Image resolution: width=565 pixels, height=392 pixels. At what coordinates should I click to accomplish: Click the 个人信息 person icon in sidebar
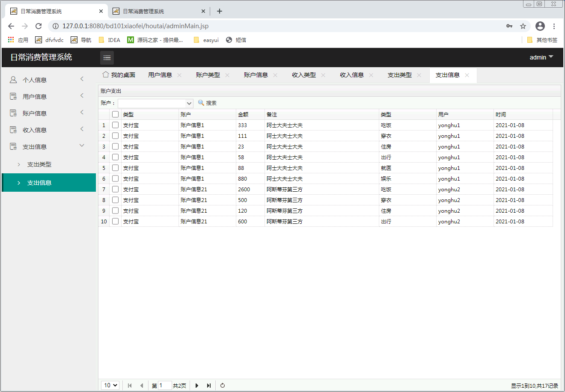point(13,80)
